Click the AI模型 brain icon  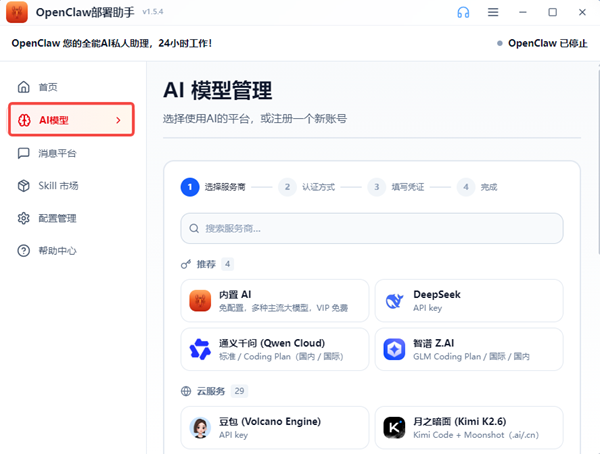[24, 120]
